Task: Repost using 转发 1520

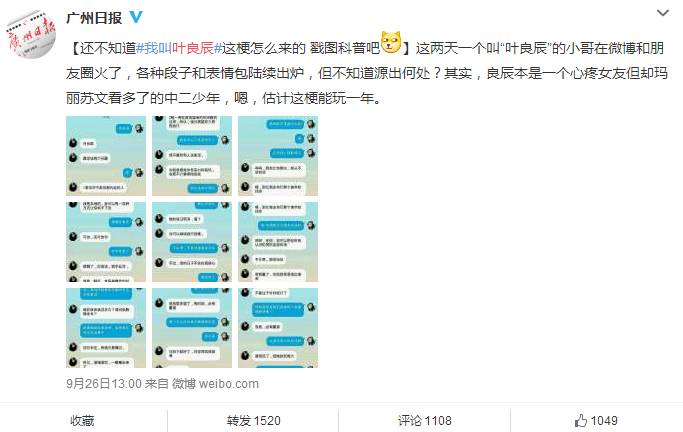Action: [253, 420]
